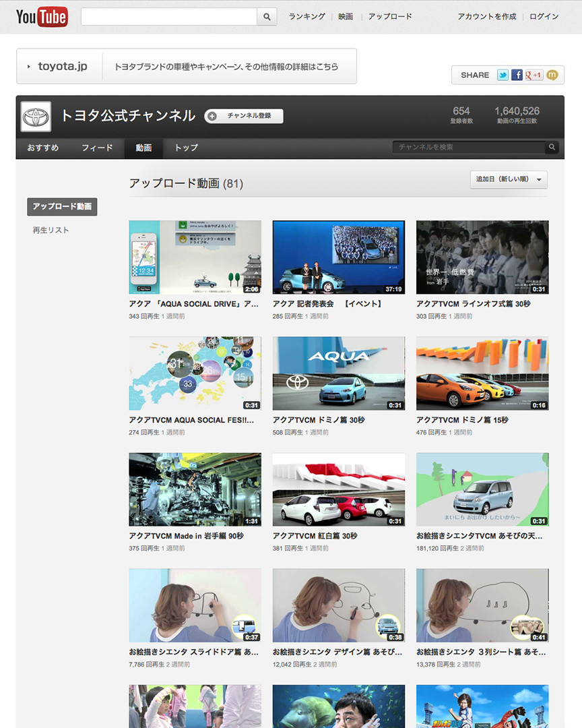Open ランキング link in header
The width and height of the screenshot is (582, 728).
point(306,16)
